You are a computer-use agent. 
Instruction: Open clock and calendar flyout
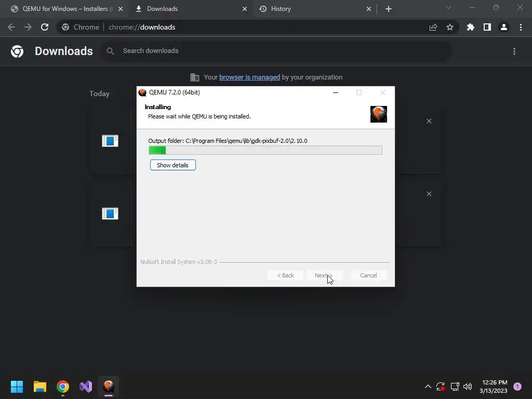tap(494, 387)
